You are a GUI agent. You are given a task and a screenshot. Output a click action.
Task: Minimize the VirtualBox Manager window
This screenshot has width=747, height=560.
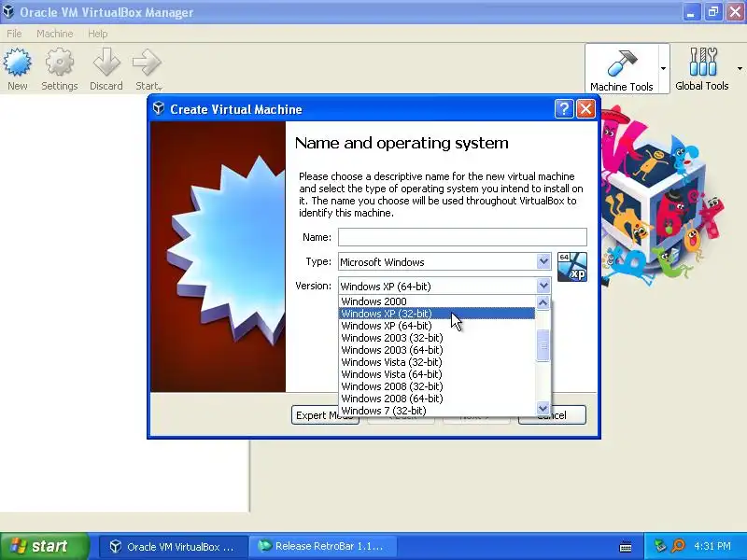[x=691, y=12]
